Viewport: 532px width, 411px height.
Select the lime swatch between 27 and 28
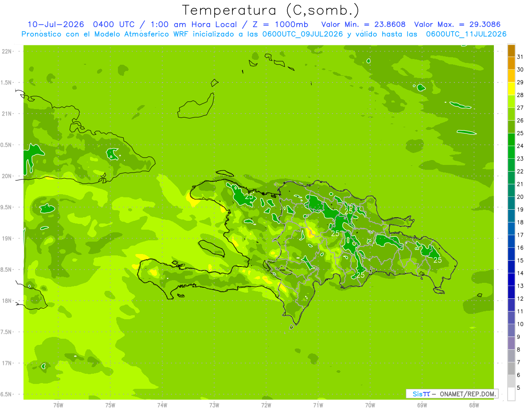coord(511,102)
